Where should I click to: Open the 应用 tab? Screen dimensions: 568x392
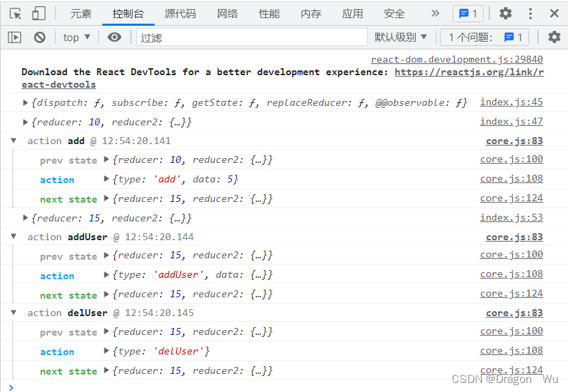coord(352,14)
